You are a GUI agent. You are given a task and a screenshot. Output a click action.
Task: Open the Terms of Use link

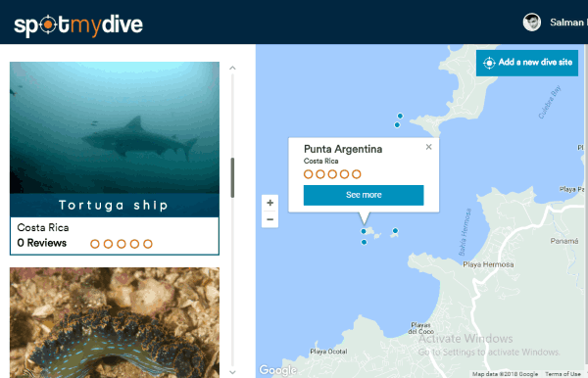[563, 374]
